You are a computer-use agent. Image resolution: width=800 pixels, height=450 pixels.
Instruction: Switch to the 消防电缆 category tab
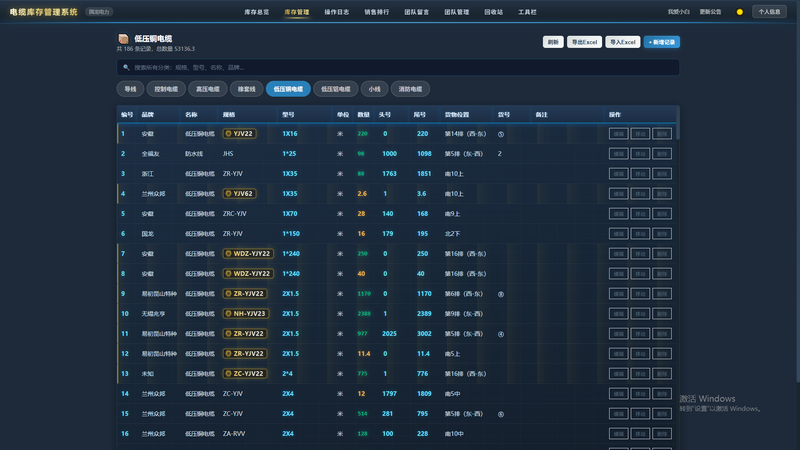pyautogui.click(x=410, y=89)
